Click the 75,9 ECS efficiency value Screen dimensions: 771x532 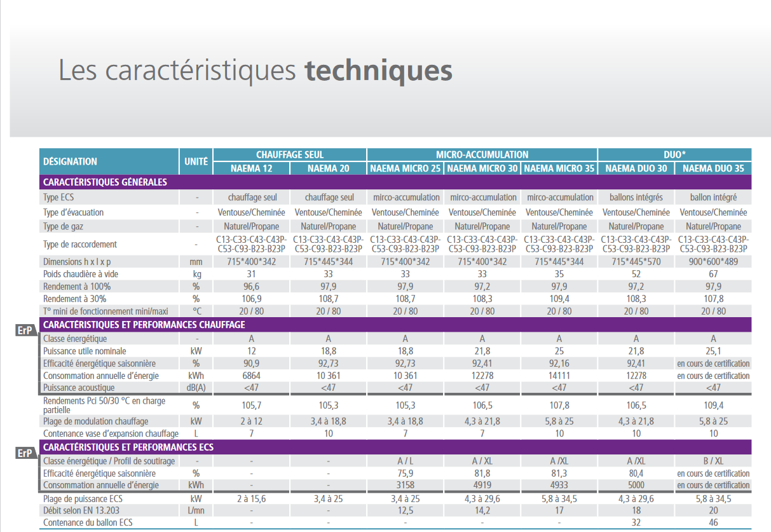tap(406, 474)
